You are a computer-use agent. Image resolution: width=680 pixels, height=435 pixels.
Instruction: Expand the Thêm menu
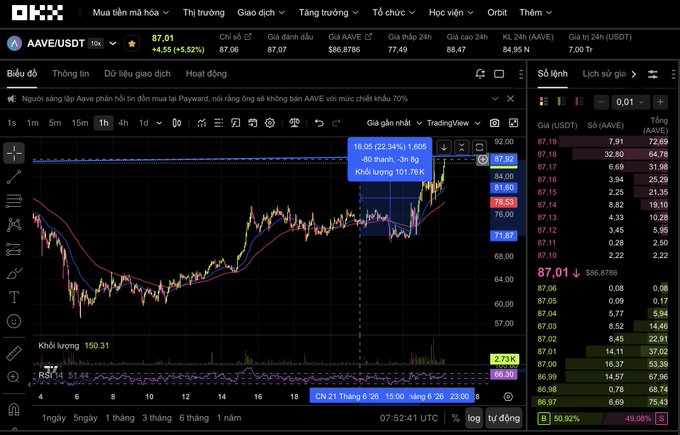click(x=536, y=13)
